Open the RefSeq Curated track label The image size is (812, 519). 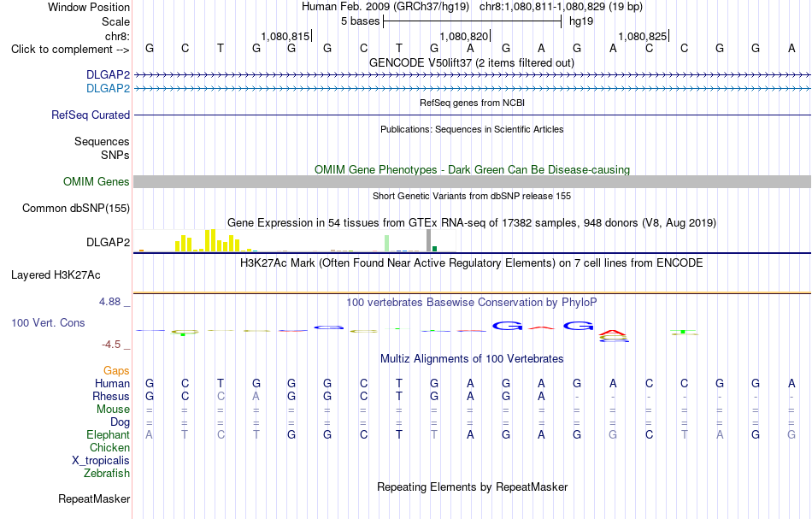[x=90, y=115]
